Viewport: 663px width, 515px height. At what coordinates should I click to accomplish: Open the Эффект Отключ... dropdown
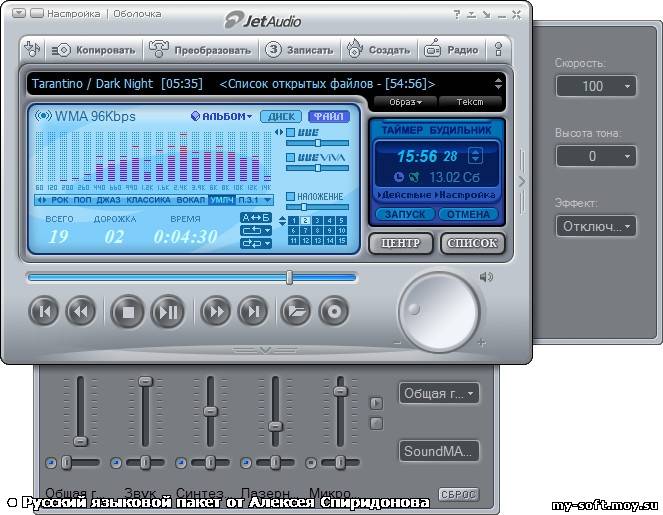(596, 226)
